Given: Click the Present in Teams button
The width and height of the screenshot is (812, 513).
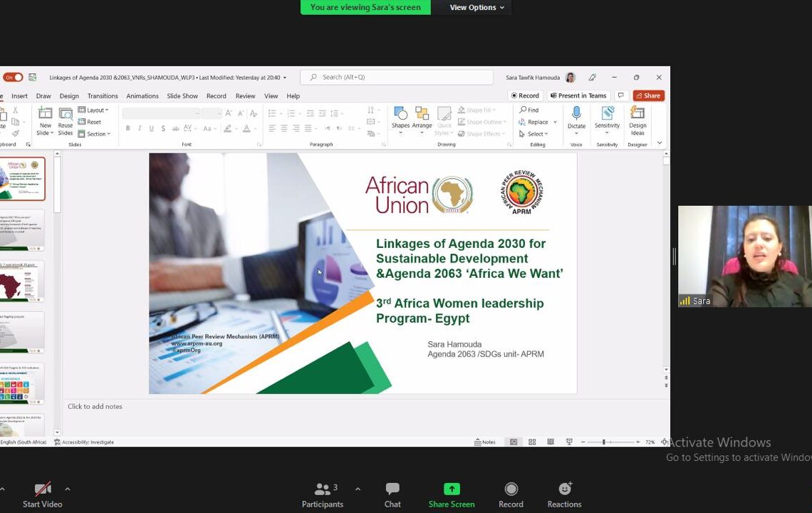Looking at the screenshot, I should pyautogui.click(x=578, y=95).
